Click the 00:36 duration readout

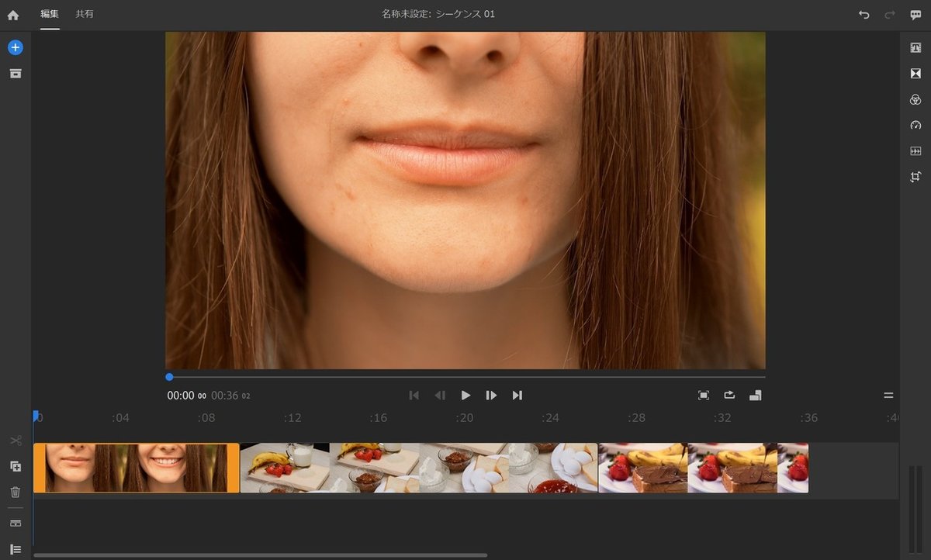coord(230,396)
